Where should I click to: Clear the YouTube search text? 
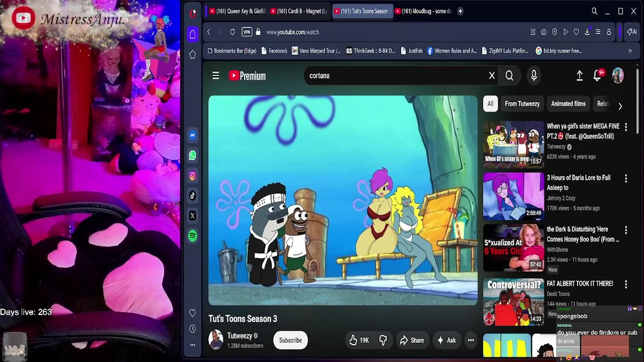coord(492,76)
